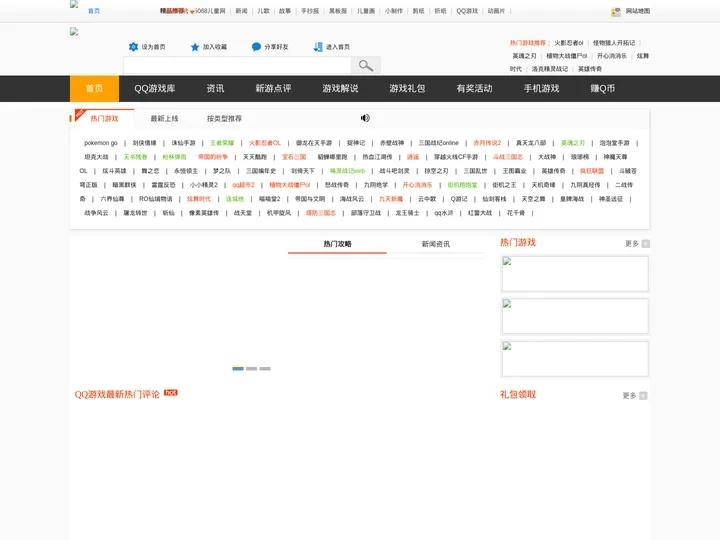Open the 儿歌 link in the top bar

pyautogui.click(x=264, y=11)
